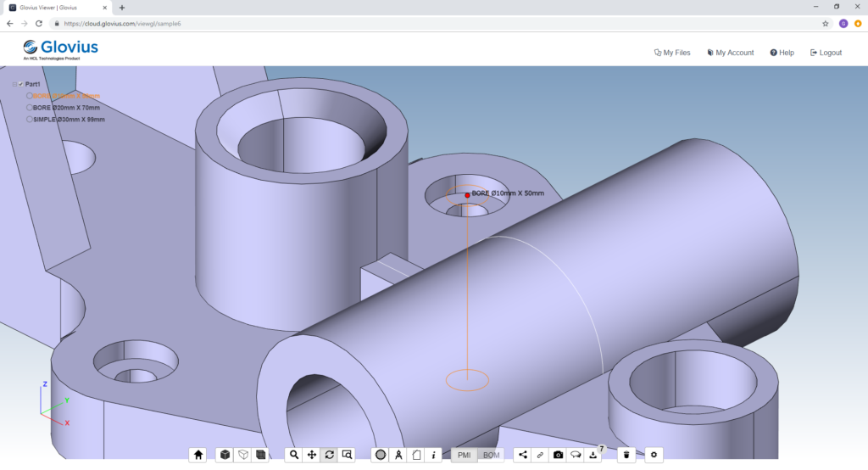Click the red BORE Ø10mm annotation point

[467, 195]
